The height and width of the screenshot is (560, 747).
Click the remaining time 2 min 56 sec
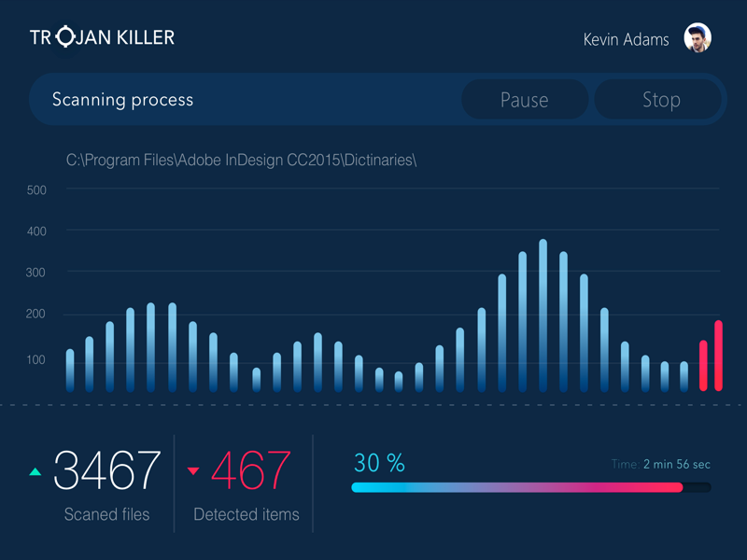tap(676, 464)
